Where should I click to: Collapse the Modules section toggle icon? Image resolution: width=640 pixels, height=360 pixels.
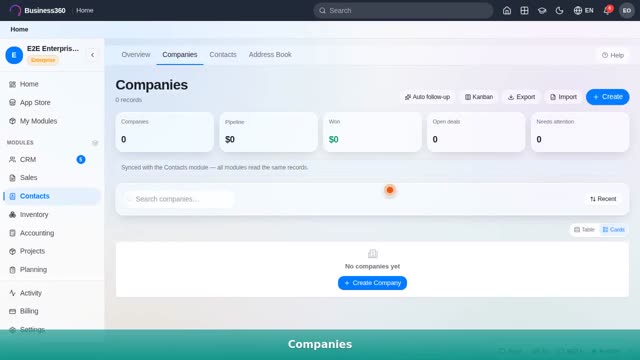click(95, 143)
